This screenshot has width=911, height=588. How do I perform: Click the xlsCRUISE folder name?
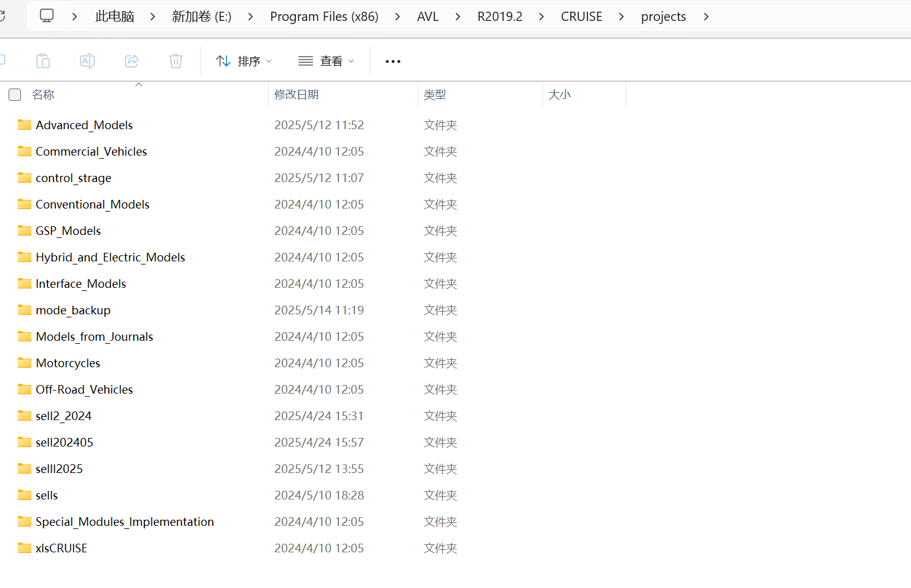[x=62, y=548]
